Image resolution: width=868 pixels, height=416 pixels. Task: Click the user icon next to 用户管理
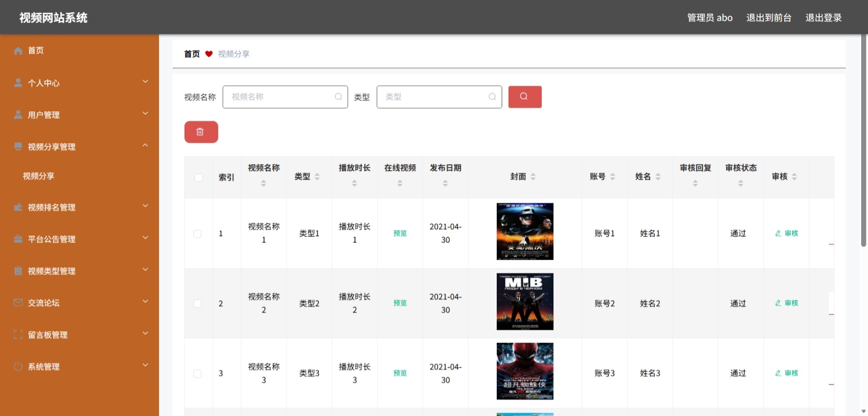(x=18, y=115)
